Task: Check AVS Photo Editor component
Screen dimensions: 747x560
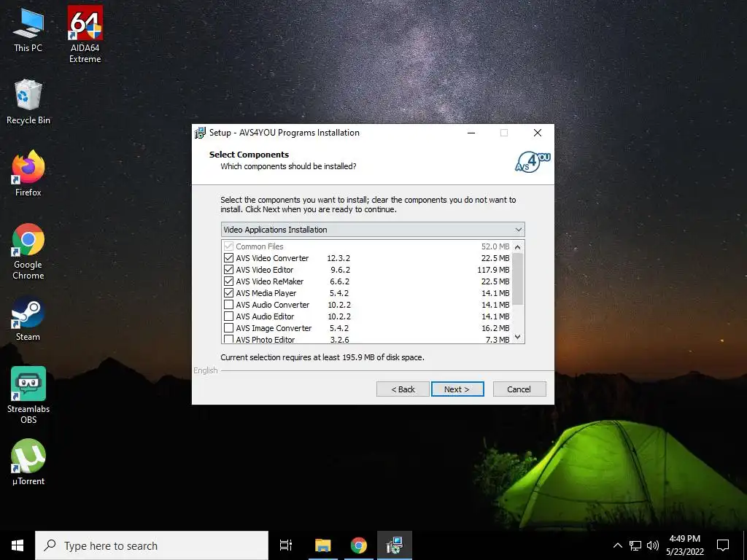Action: (228, 339)
